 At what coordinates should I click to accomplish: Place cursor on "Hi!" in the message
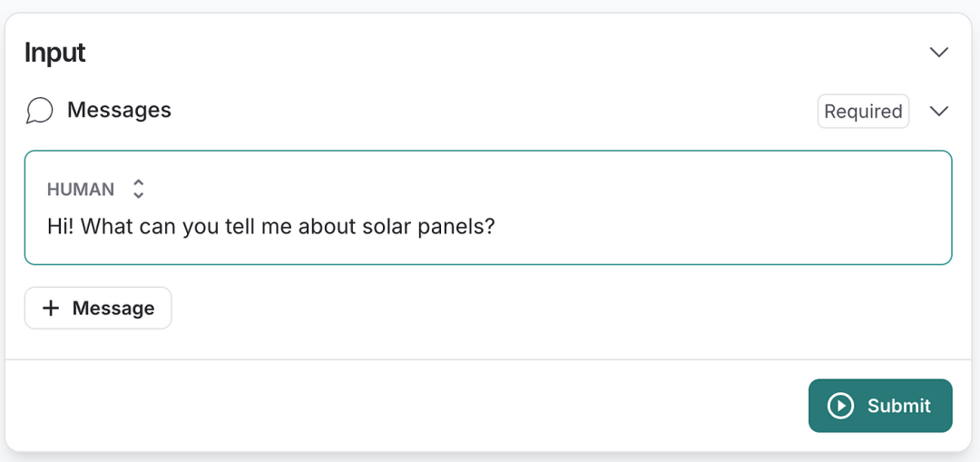61,226
